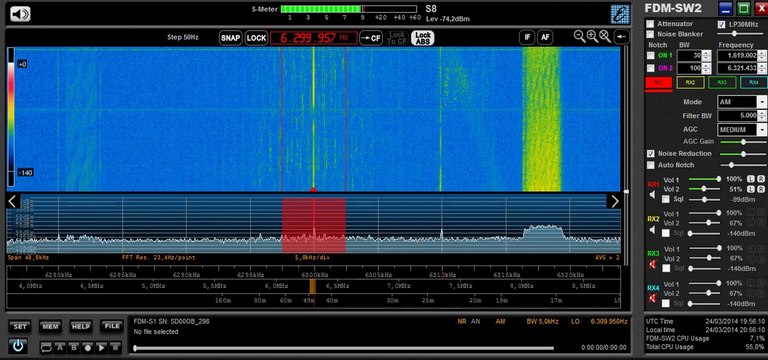The image size is (768, 360).
Task: Stop playback
Action: click(115, 347)
